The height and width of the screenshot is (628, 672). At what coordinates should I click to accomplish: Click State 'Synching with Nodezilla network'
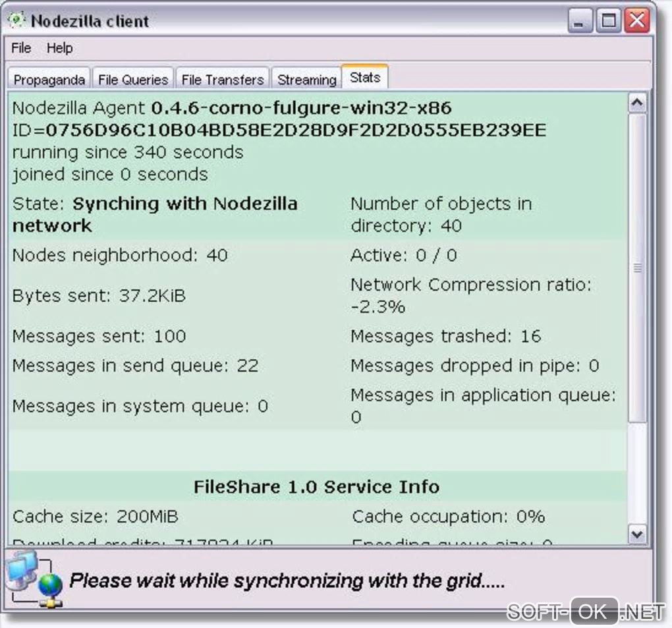tap(155, 214)
